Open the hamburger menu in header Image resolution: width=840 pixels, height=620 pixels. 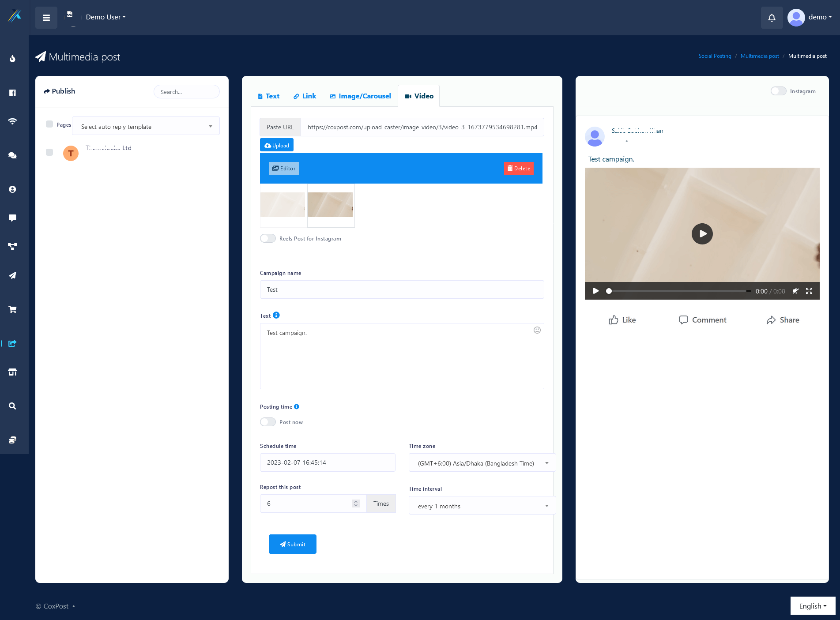pyautogui.click(x=46, y=18)
